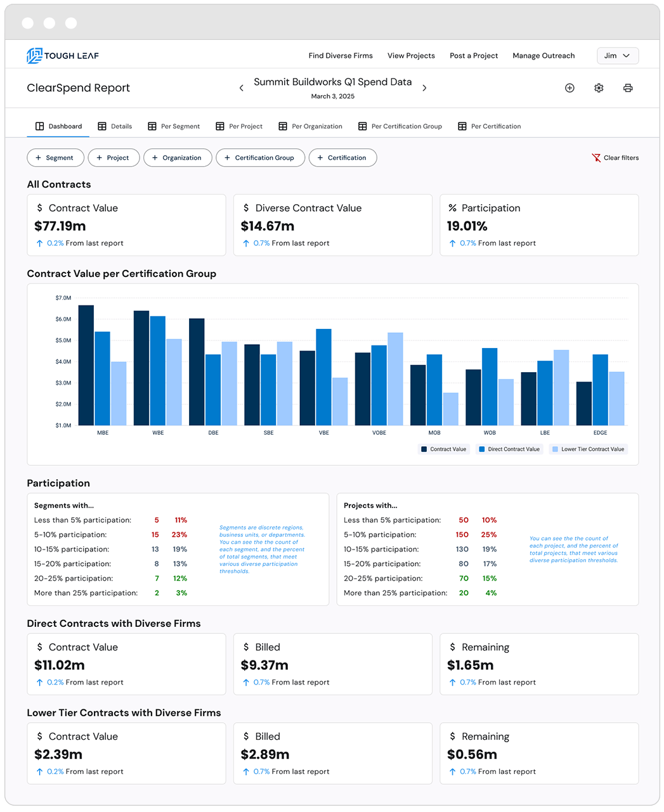Click the Clear filters funnel icon
The image size is (664, 812).
(596, 158)
